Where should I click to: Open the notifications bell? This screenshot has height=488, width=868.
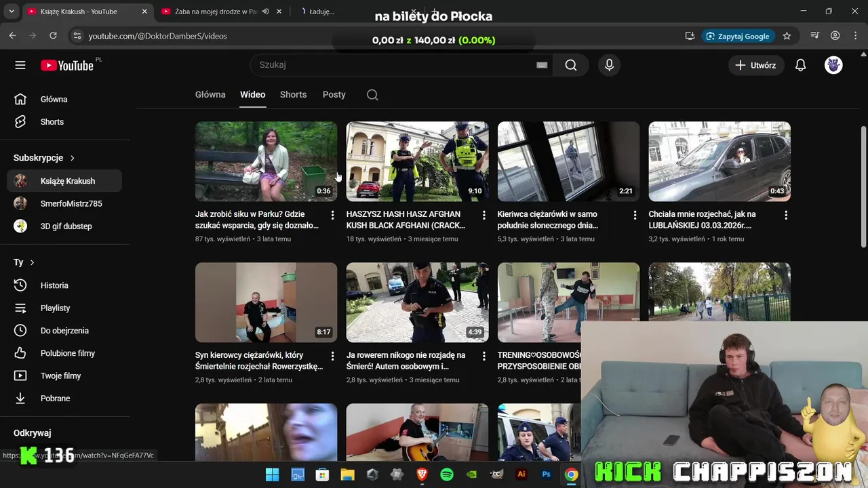pos(801,65)
